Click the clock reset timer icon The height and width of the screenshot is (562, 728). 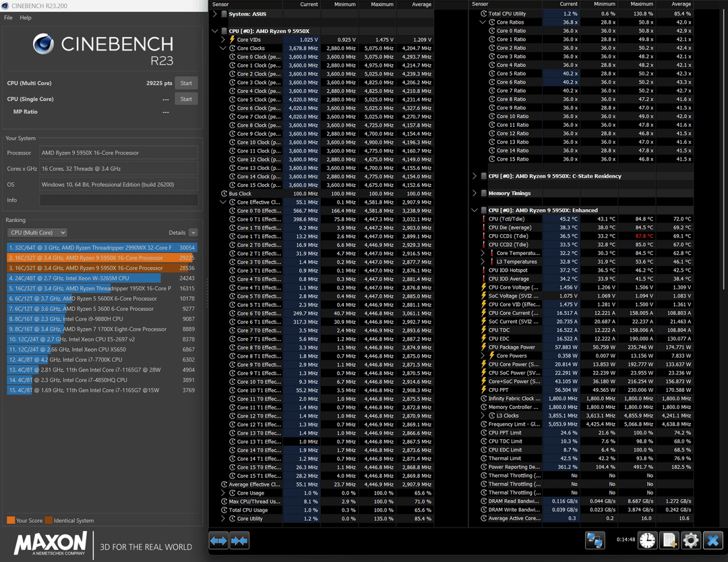(x=647, y=540)
